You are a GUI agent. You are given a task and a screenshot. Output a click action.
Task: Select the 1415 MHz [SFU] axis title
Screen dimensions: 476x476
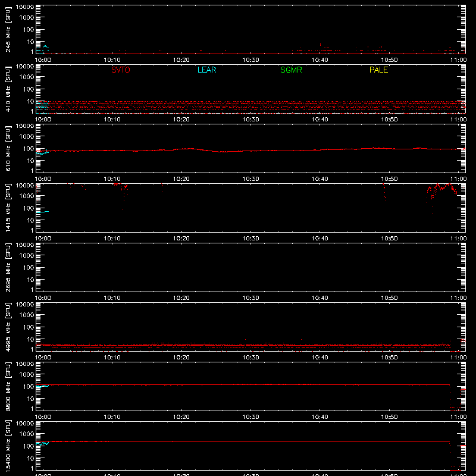coord(8,208)
